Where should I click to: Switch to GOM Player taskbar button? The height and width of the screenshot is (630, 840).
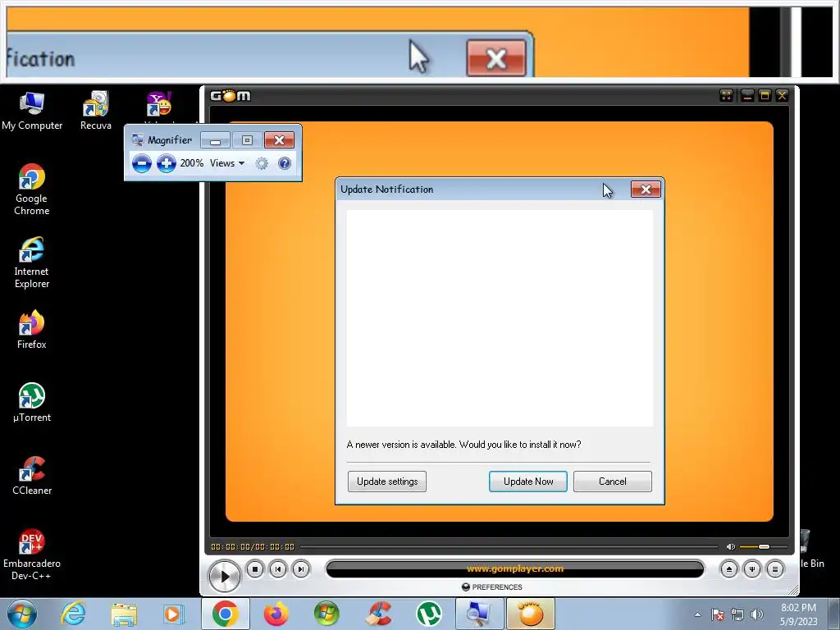pos(531,614)
